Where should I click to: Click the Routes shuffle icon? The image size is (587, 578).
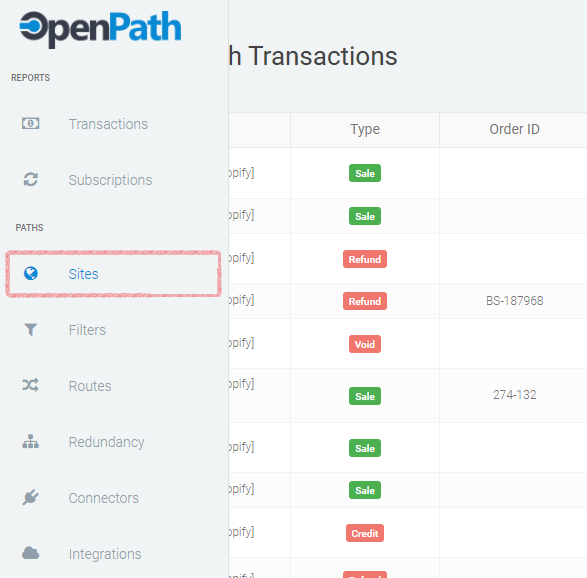30,385
